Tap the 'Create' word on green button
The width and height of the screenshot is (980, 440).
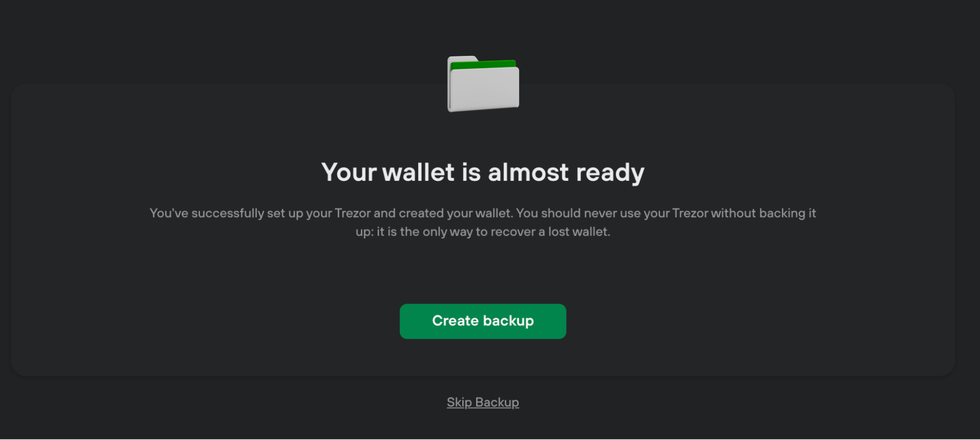(x=455, y=320)
